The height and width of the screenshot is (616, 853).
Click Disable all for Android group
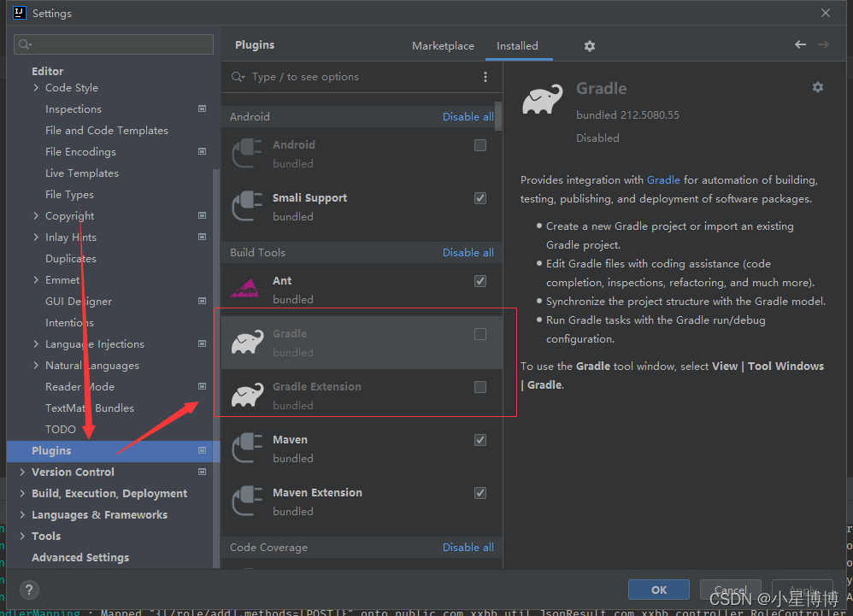click(468, 117)
